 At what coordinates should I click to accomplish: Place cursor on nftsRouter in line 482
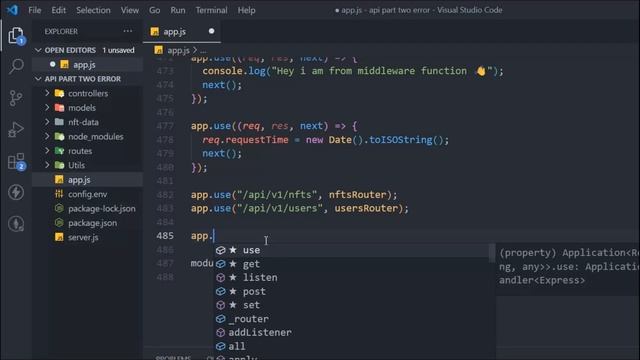point(358,195)
